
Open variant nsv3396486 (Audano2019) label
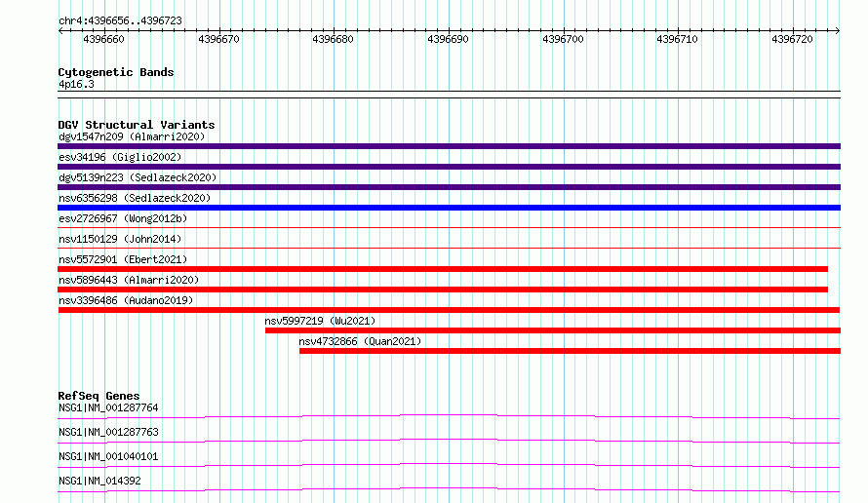point(126,300)
